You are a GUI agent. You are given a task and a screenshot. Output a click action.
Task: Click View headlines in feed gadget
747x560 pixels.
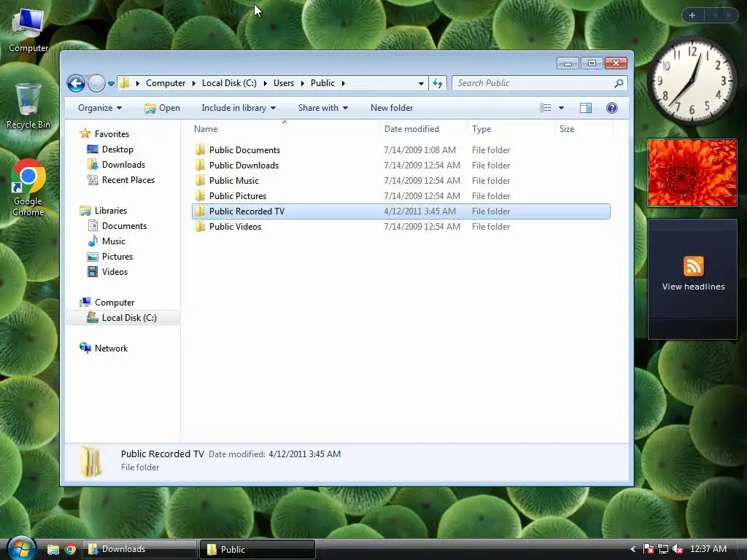pos(693,287)
